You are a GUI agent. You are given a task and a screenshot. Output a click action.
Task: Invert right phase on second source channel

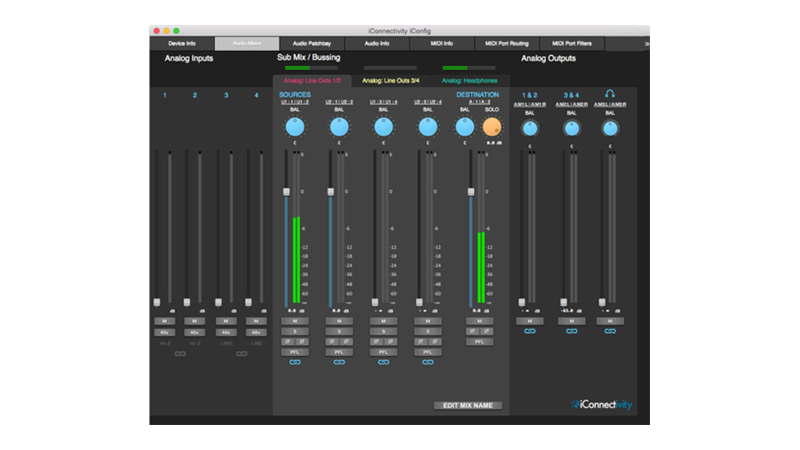tap(346, 342)
